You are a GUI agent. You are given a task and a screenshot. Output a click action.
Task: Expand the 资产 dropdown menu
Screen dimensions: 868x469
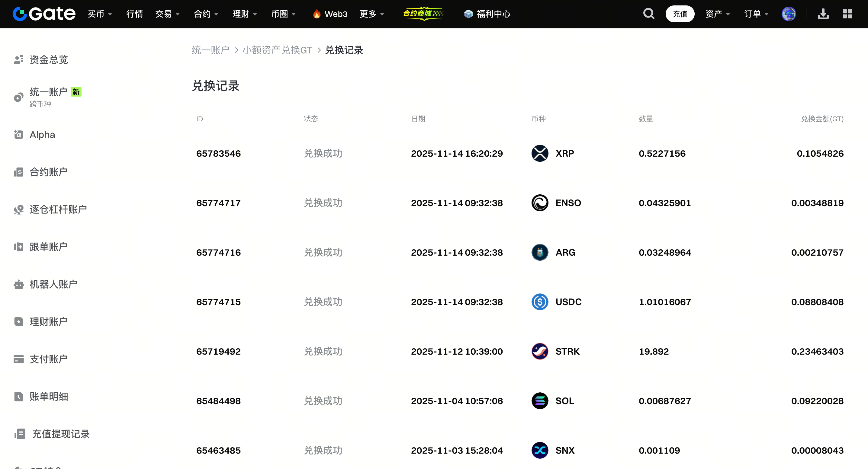point(717,14)
